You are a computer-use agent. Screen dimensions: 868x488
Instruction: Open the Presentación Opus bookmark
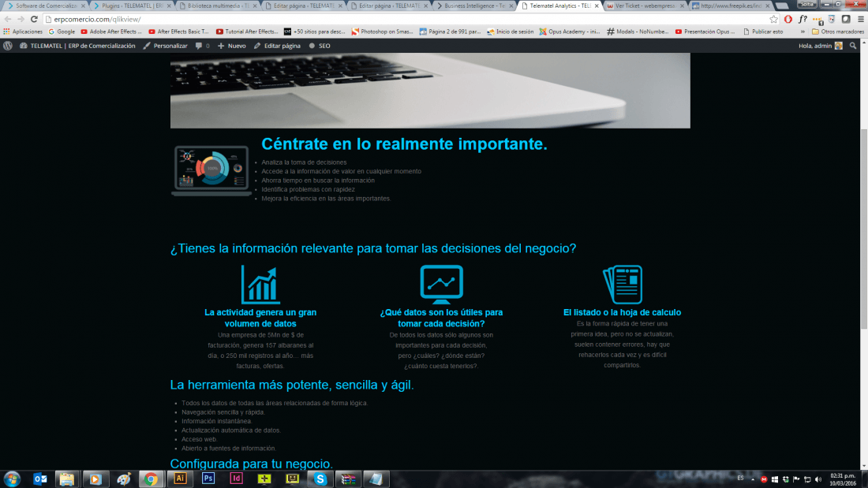coord(705,32)
